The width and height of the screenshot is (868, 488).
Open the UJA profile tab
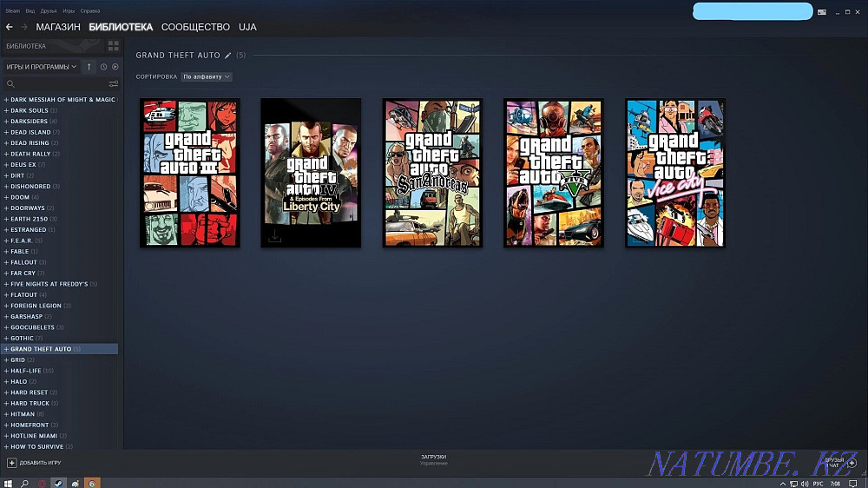coord(247,27)
